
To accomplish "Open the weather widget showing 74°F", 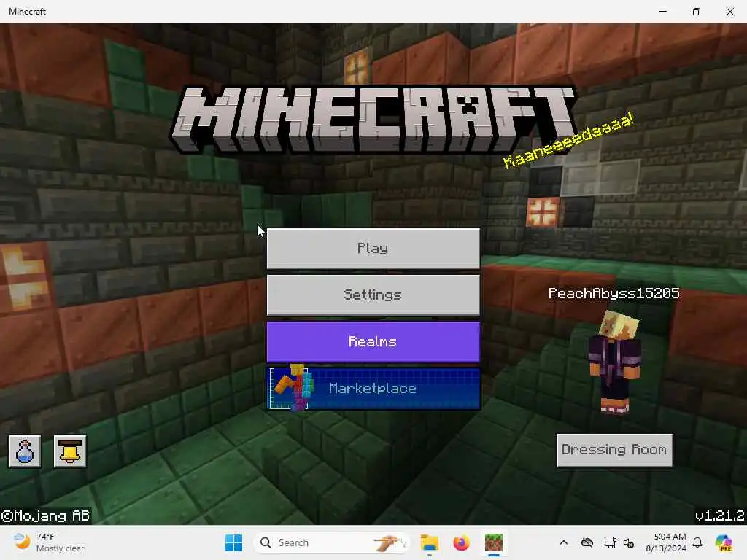I will click(x=49, y=542).
